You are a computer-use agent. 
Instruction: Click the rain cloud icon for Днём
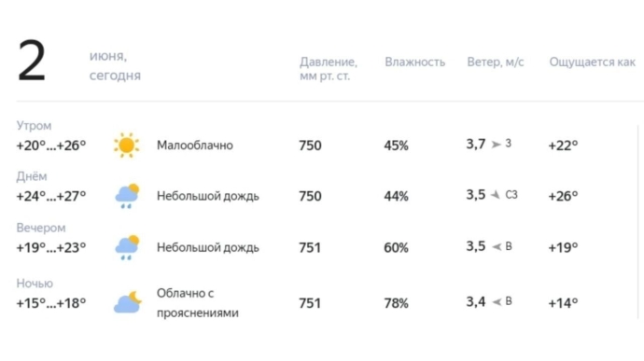[x=127, y=196]
